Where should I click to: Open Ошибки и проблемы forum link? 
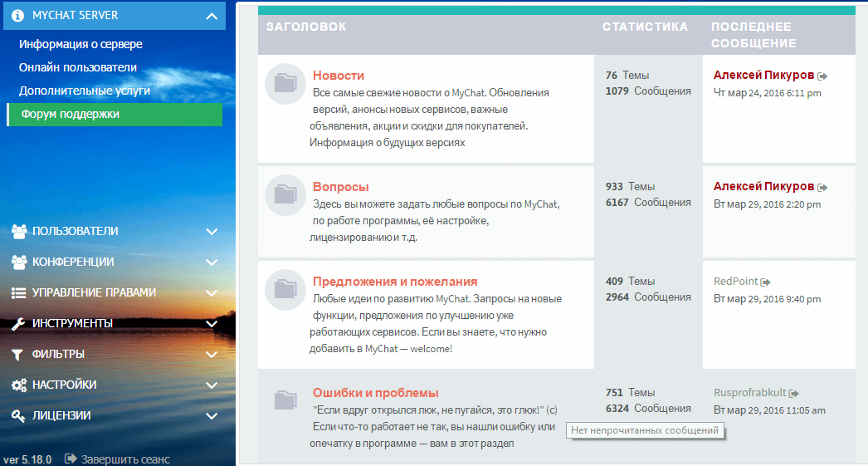point(375,393)
